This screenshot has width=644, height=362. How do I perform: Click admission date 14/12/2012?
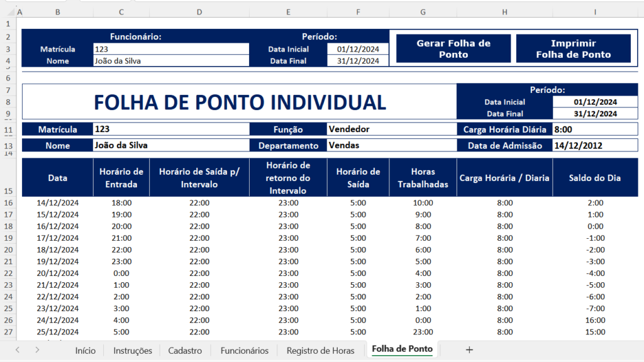pos(595,145)
